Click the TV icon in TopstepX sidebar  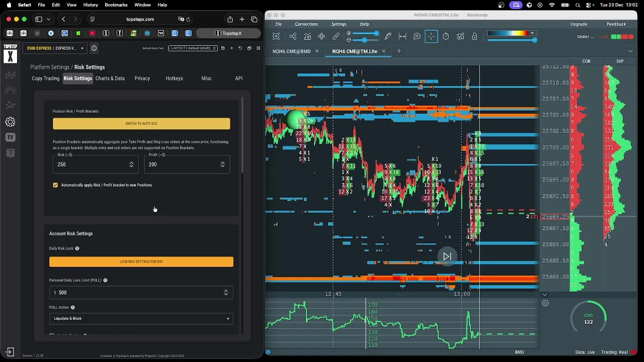tap(10, 137)
